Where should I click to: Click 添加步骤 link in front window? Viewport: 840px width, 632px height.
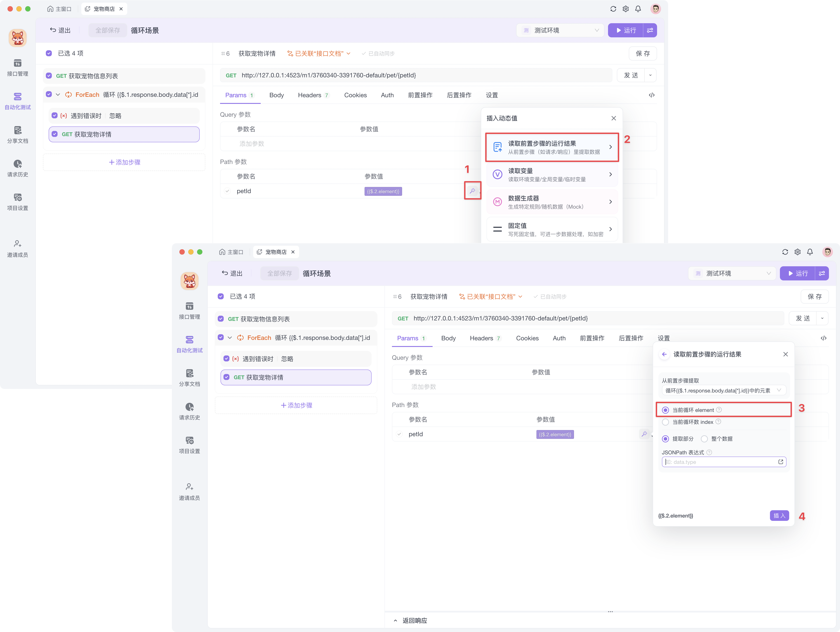[296, 405]
